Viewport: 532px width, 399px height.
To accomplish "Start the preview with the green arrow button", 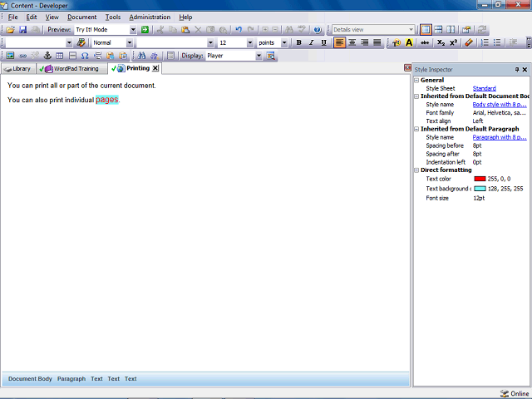I will click(x=145, y=30).
